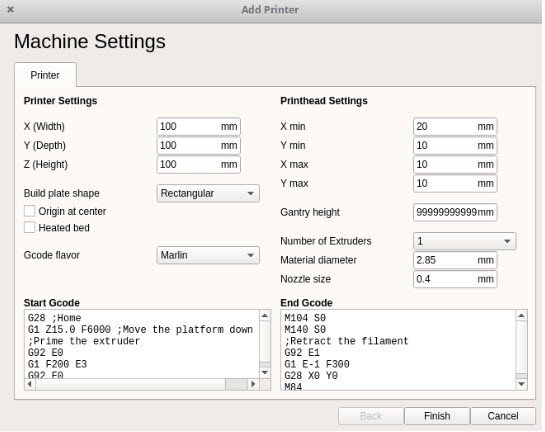Image resolution: width=545 pixels, height=432 pixels.
Task: Enable the Heated bed checkbox
Action: (30, 227)
